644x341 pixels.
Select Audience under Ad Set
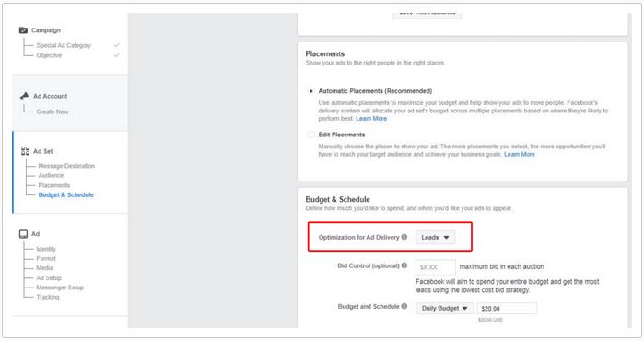(x=51, y=175)
